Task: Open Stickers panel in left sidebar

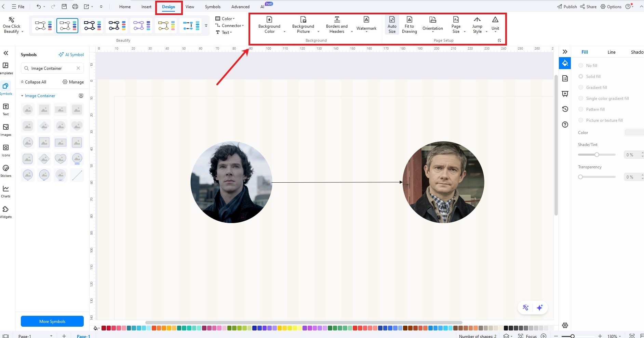Action: click(6, 171)
